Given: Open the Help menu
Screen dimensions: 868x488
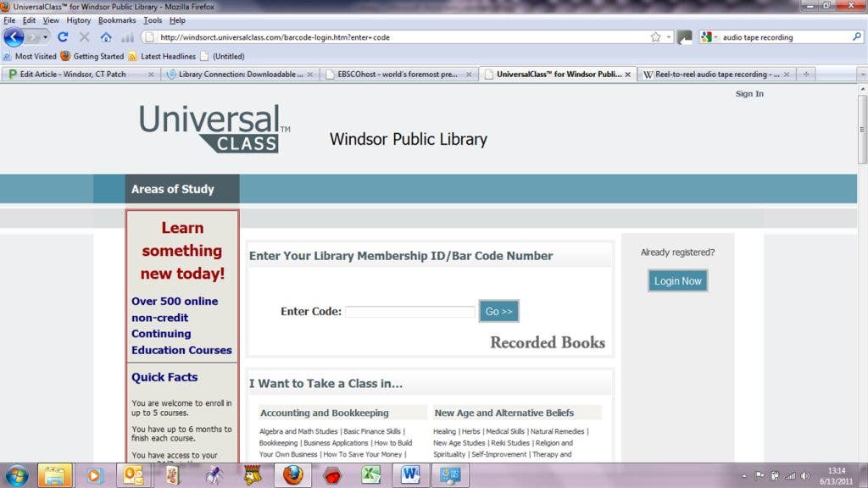Looking at the screenshot, I should point(177,20).
